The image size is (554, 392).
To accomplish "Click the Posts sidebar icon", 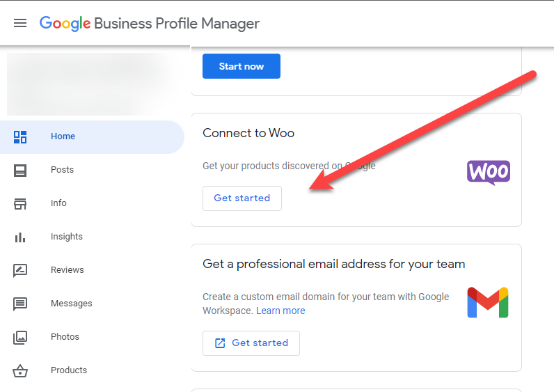I will pyautogui.click(x=20, y=171).
